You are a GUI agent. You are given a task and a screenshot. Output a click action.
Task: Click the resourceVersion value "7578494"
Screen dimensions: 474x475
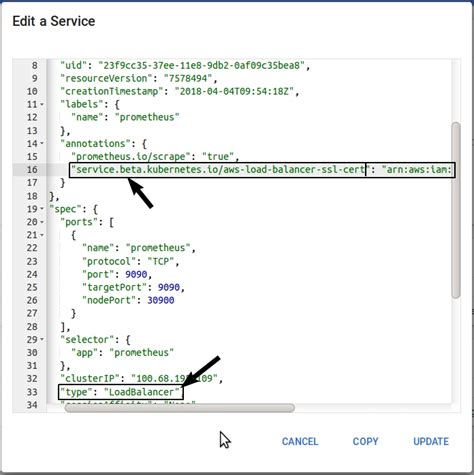(188, 79)
